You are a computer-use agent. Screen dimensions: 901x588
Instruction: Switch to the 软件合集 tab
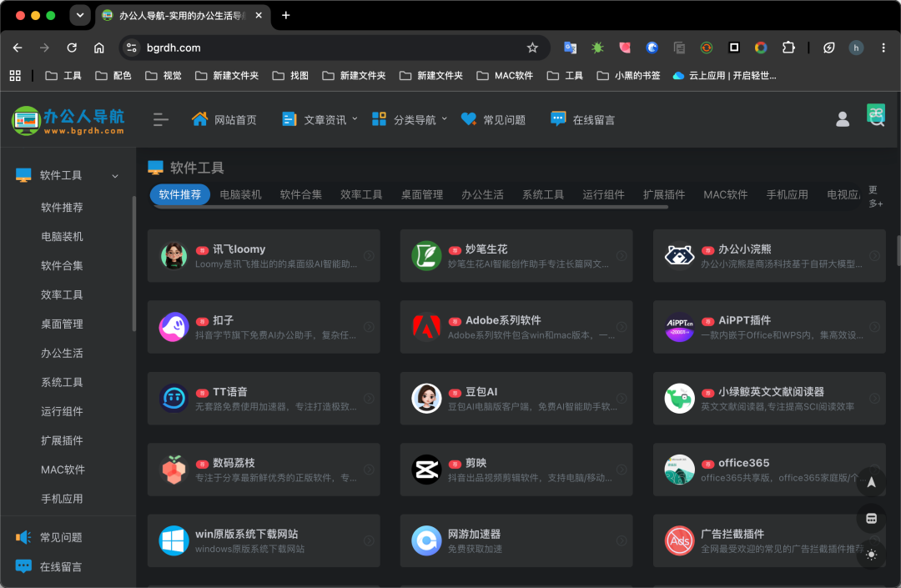coord(300,194)
